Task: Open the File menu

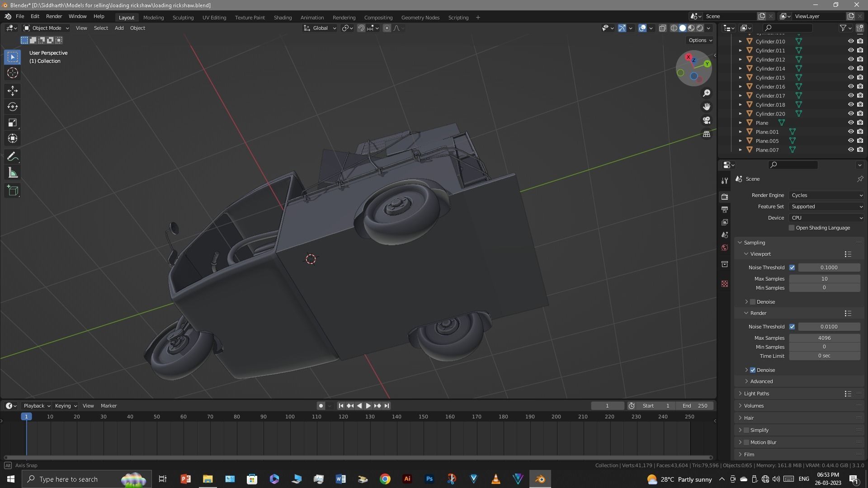Action: coord(20,16)
